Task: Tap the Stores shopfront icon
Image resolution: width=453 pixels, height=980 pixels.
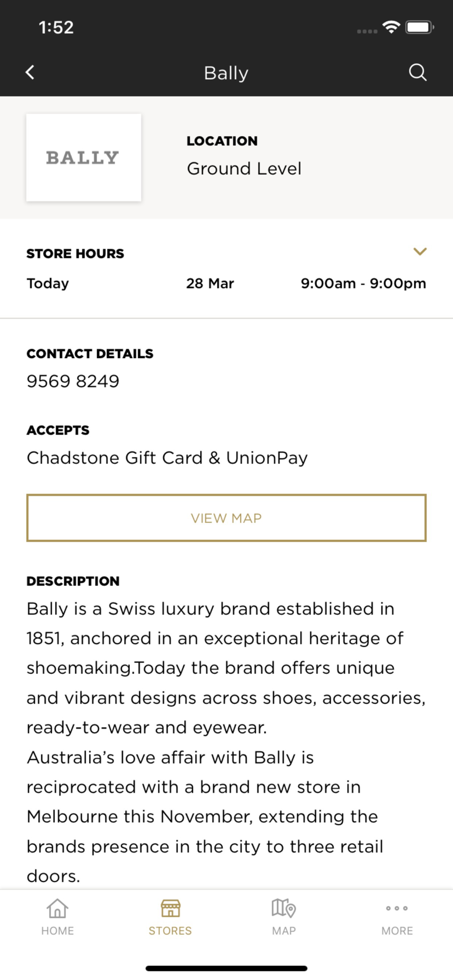Action: click(171, 908)
